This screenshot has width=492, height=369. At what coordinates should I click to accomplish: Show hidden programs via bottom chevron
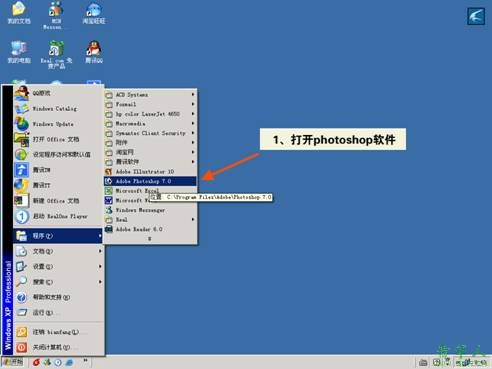[x=150, y=239]
